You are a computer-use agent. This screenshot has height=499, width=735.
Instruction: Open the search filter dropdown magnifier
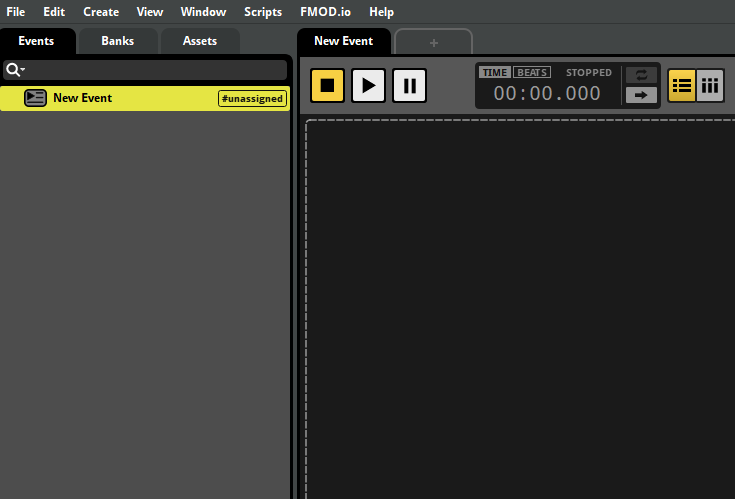tap(15, 70)
